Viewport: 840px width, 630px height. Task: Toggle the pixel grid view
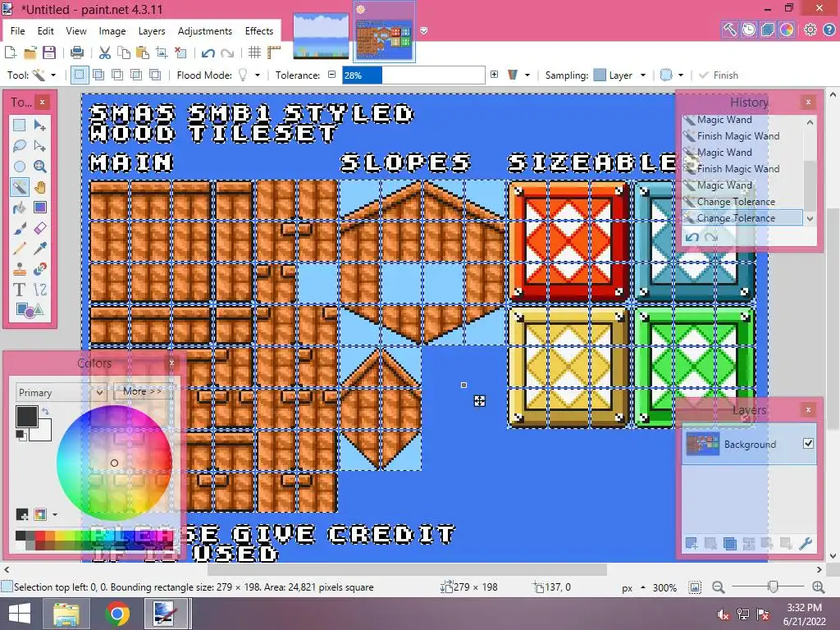(x=254, y=52)
